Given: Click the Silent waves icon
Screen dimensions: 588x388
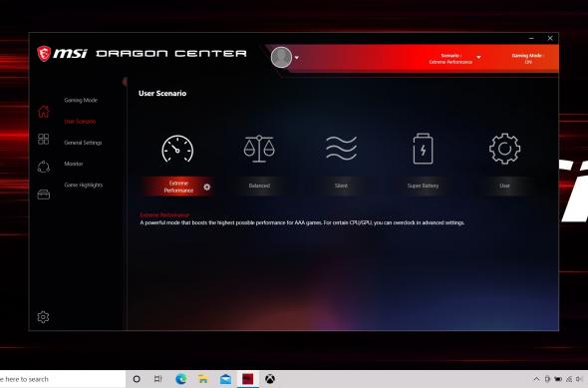Looking at the screenshot, I should point(341,149).
